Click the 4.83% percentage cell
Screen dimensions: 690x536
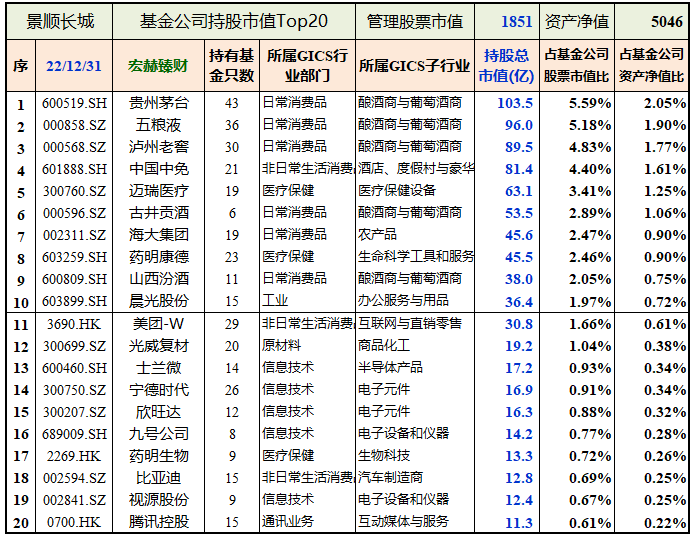pyautogui.click(x=590, y=147)
